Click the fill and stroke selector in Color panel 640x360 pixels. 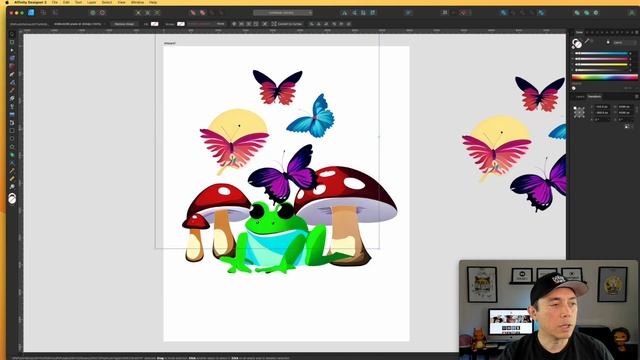point(577,43)
